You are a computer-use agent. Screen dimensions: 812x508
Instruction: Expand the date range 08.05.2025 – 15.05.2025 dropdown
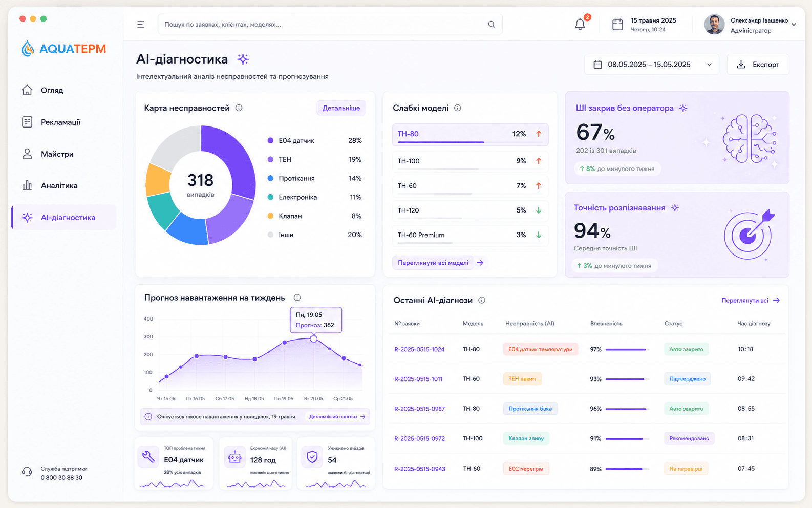coord(652,65)
